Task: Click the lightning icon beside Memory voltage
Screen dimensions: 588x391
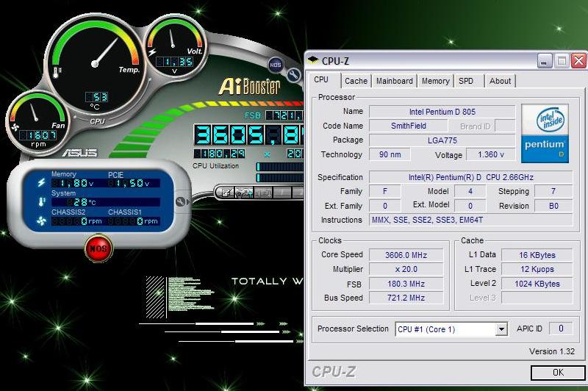Action: pos(41,182)
